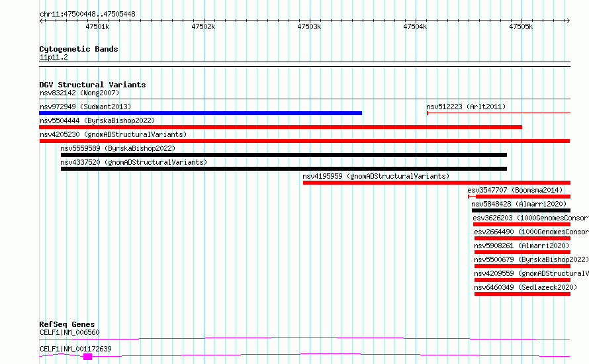Click the chr11:47500448..47505448 coordinate label
The width and height of the screenshot is (589, 364).
87,14
